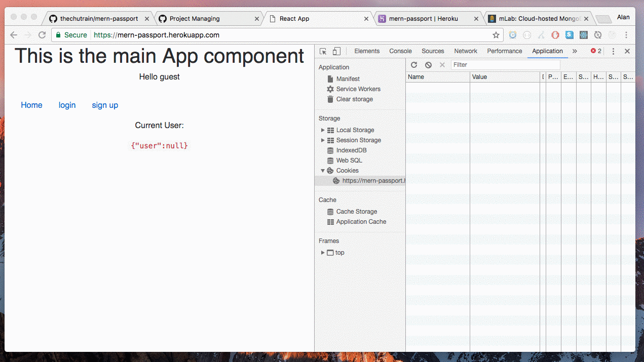Open the React Developer Tools extension icon
This screenshot has height=362, width=644.
[584, 35]
